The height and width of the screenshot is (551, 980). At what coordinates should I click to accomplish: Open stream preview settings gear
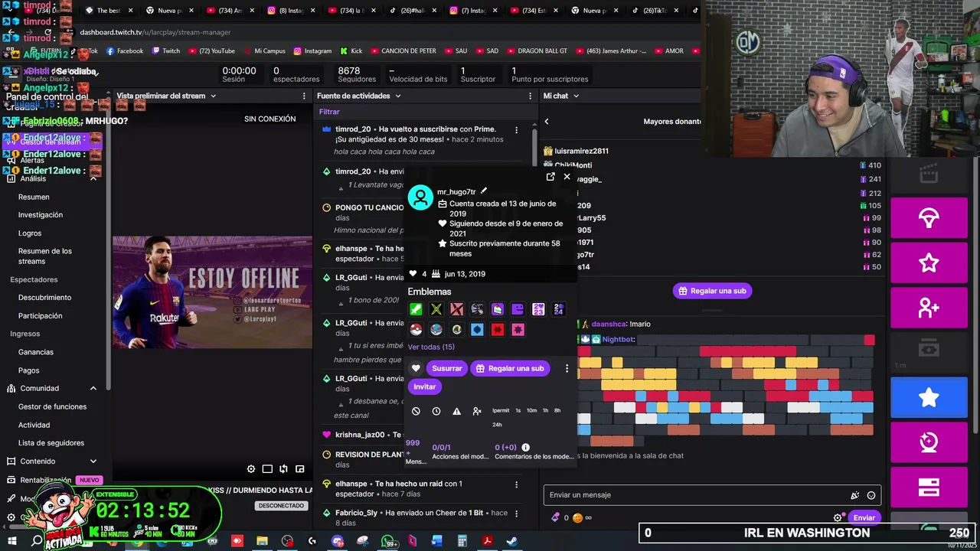(251, 469)
